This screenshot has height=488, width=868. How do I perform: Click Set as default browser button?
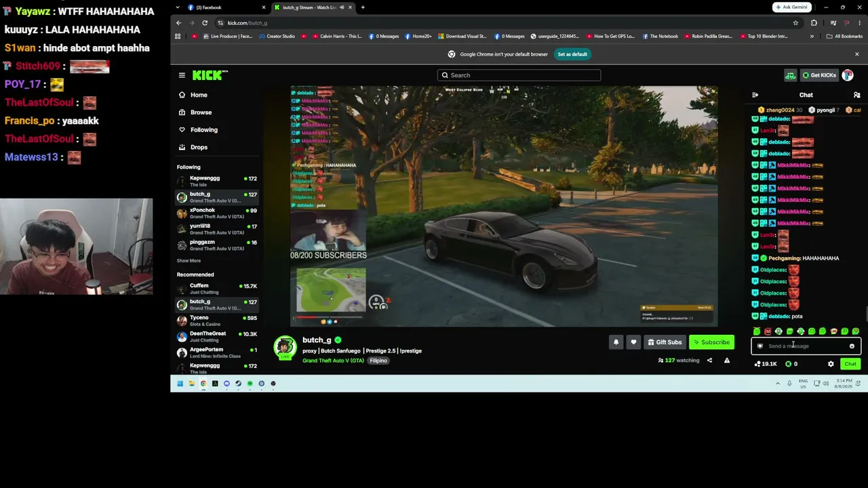coord(572,54)
